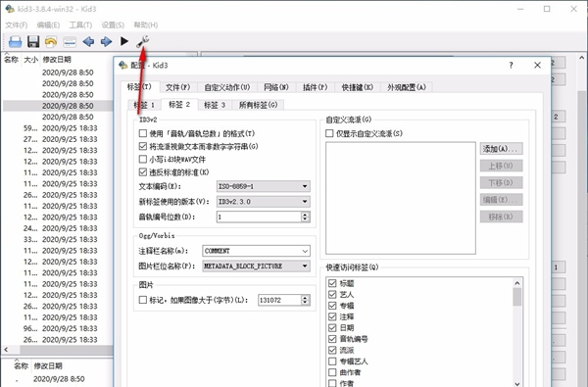Click track number digits input field

[259, 217]
